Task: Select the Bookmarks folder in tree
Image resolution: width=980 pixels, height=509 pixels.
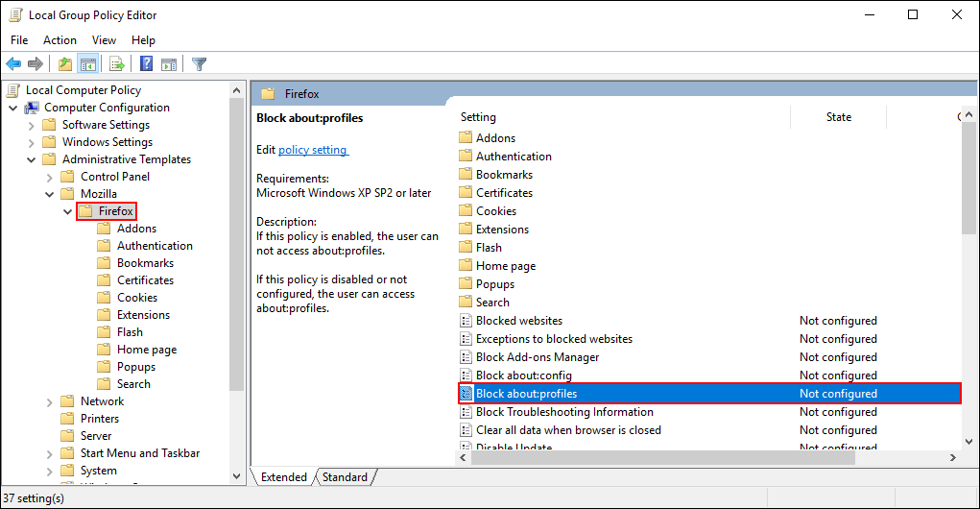Action: [x=145, y=263]
